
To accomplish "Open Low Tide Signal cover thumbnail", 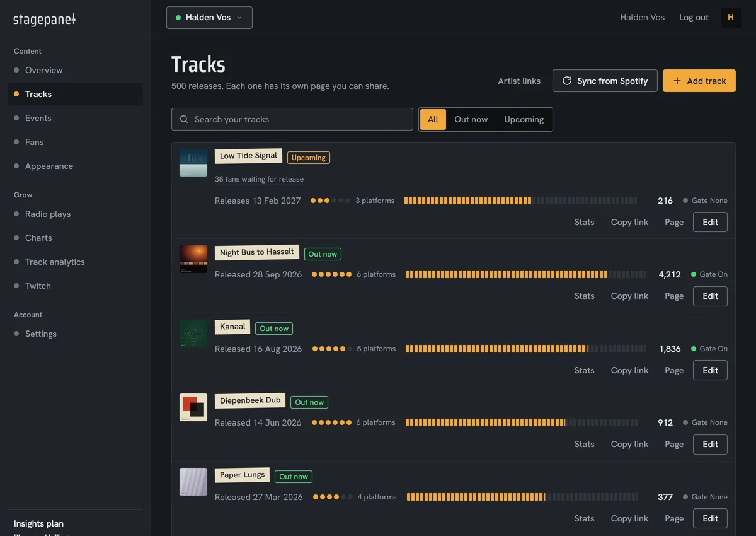I will point(193,163).
